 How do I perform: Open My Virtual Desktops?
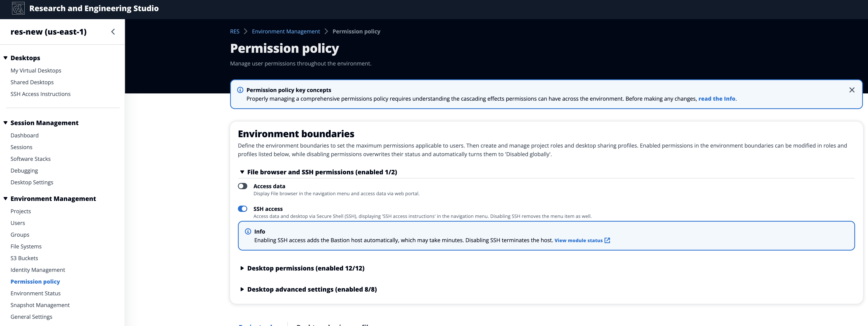(36, 70)
